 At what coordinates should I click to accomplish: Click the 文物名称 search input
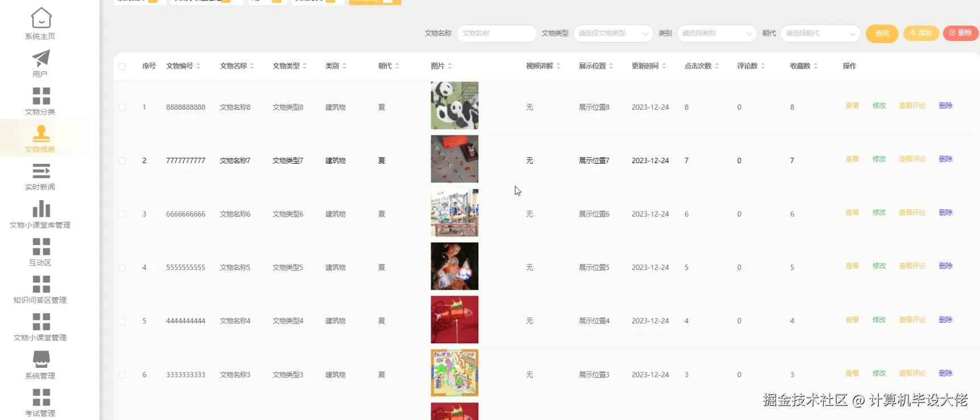coord(497,34)
